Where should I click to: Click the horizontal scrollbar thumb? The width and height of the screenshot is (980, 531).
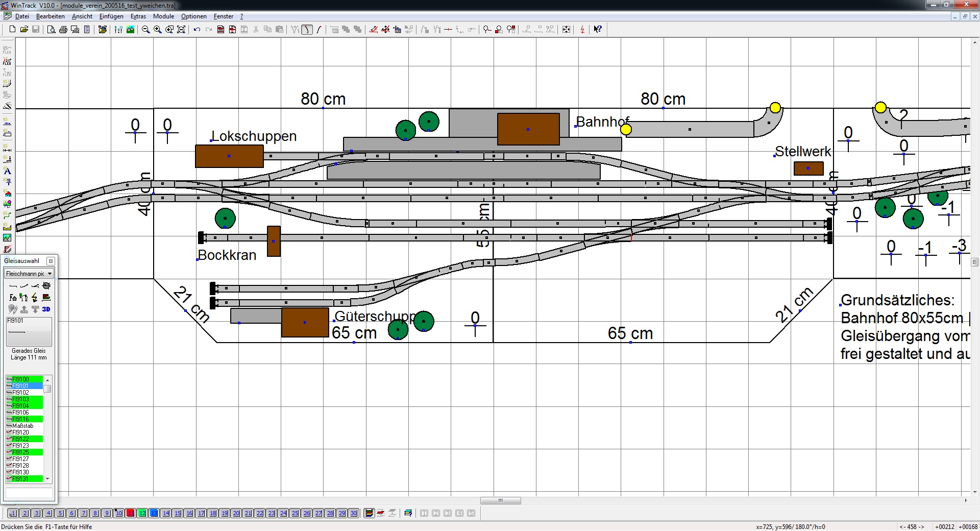point(501,500)
